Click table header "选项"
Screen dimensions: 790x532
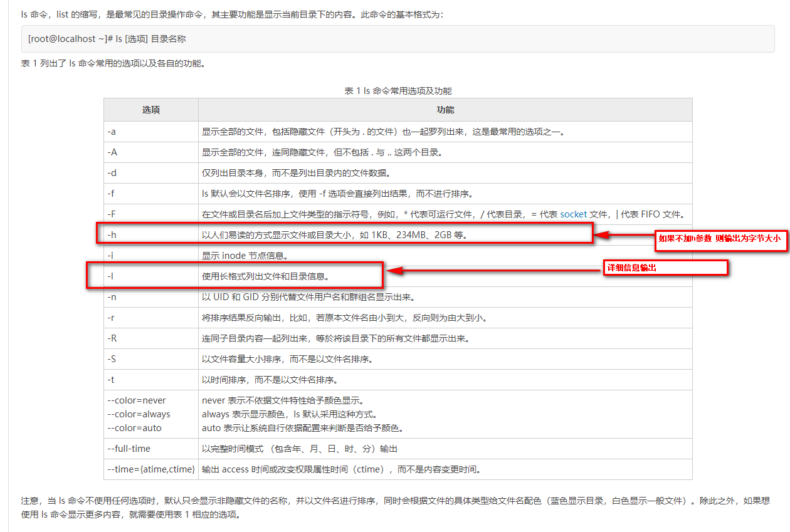point(151,110)
